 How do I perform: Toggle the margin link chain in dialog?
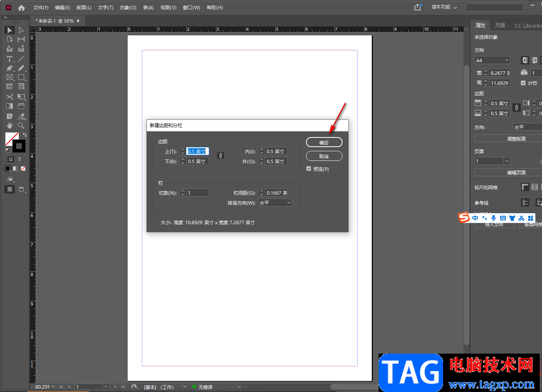coord(221,155)
